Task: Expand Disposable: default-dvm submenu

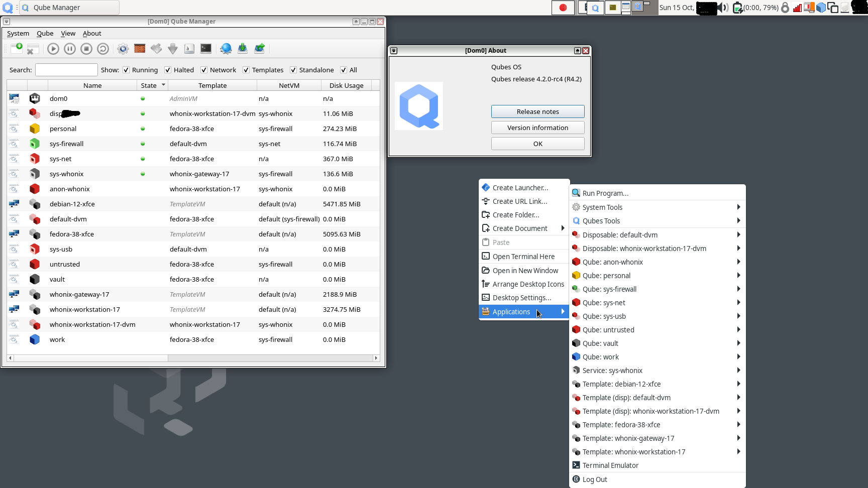Action: pyautogui.click(x=657, y=235)
